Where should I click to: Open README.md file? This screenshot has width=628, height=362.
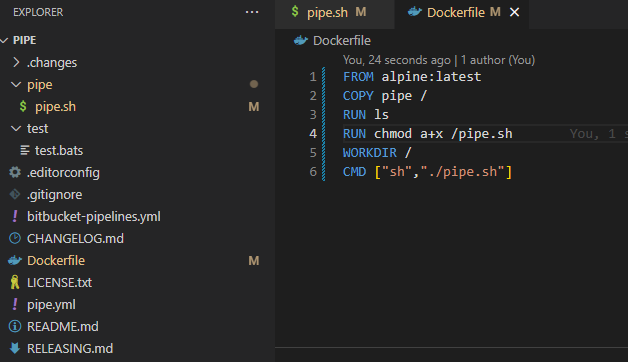62,327
